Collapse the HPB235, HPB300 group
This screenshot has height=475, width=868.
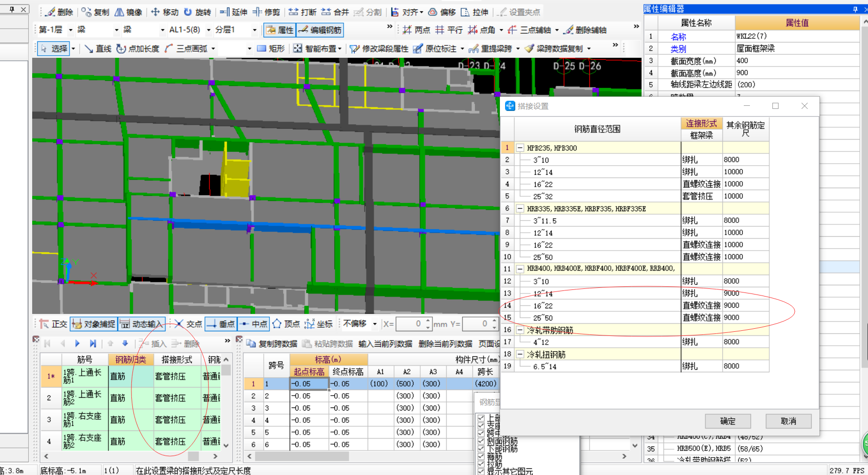click(x=520, y=148)
